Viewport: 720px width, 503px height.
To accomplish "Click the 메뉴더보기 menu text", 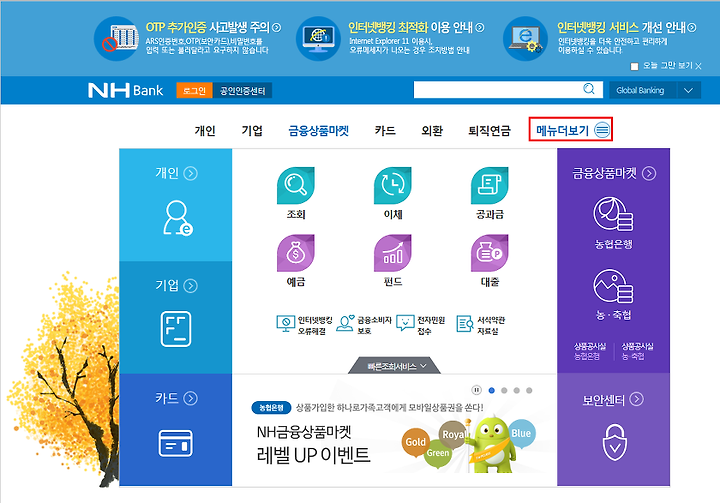I will [x=562, y=131].
